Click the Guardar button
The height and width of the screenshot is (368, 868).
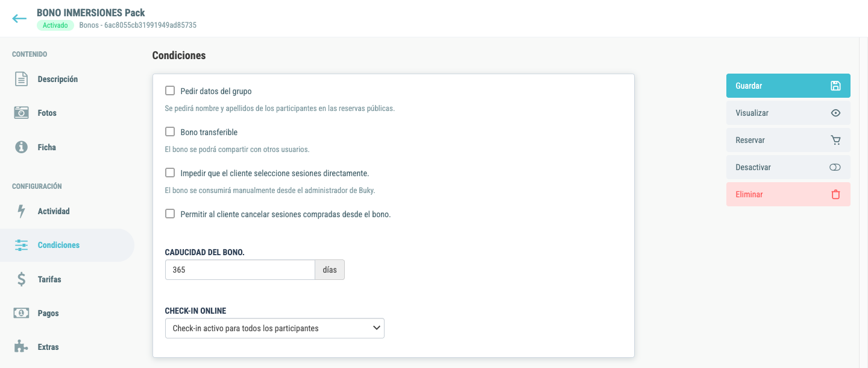(x=788, y=86)
